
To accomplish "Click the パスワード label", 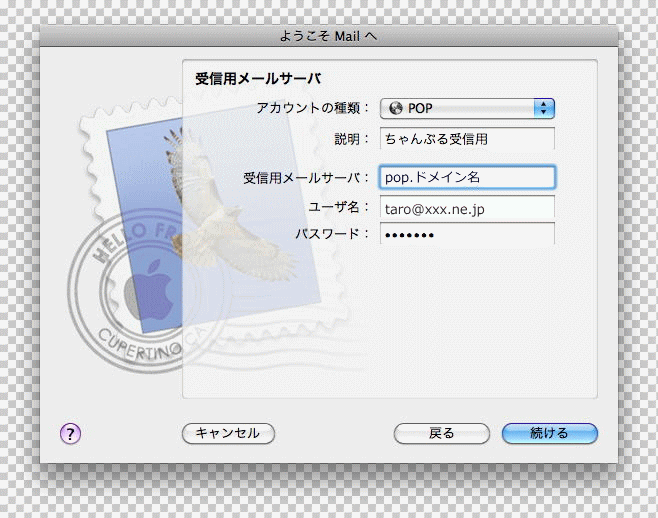I will tap(332, 233).
